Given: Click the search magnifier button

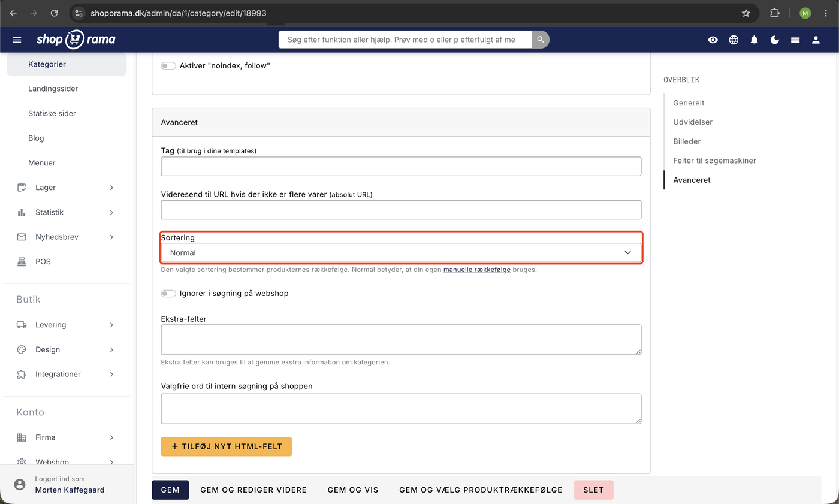Looking at the screenshot, I should coord(541,40).
